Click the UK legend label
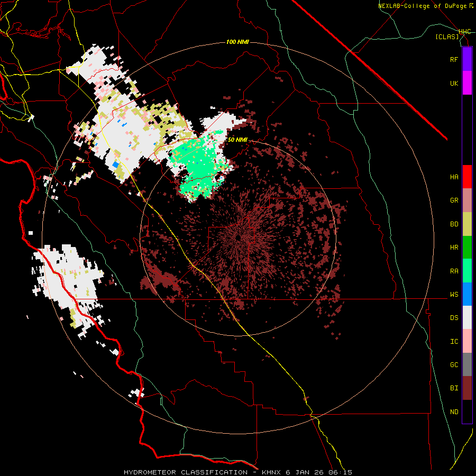Image resolution: width=476 pixels, height=476 pixels. tap(454, 83)
